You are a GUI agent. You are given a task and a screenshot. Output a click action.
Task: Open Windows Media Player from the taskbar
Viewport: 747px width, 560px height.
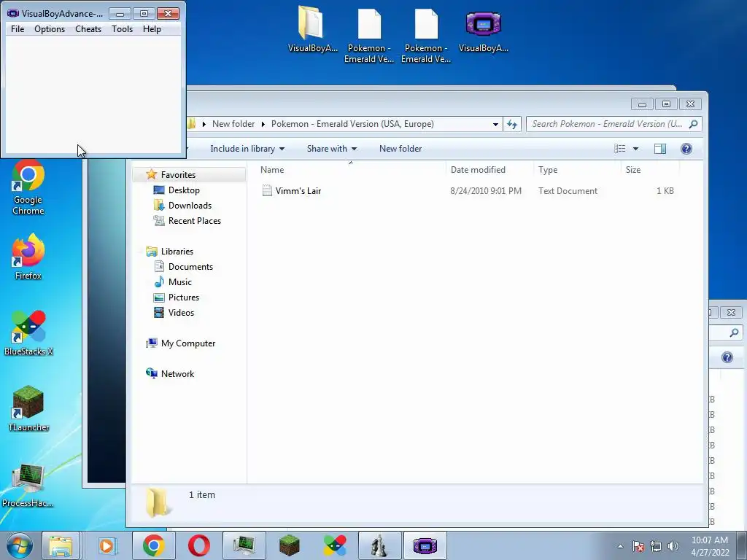point(107,545)
